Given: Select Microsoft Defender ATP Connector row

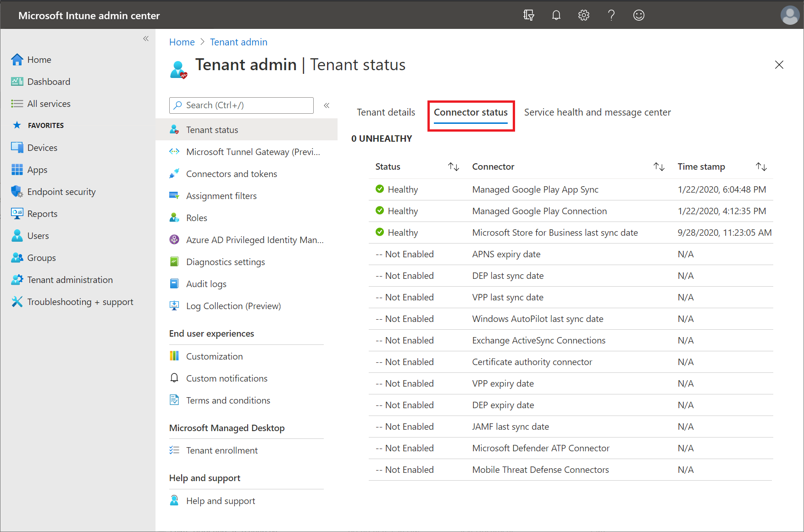Looking at the screenshot, I should (571, 448).
